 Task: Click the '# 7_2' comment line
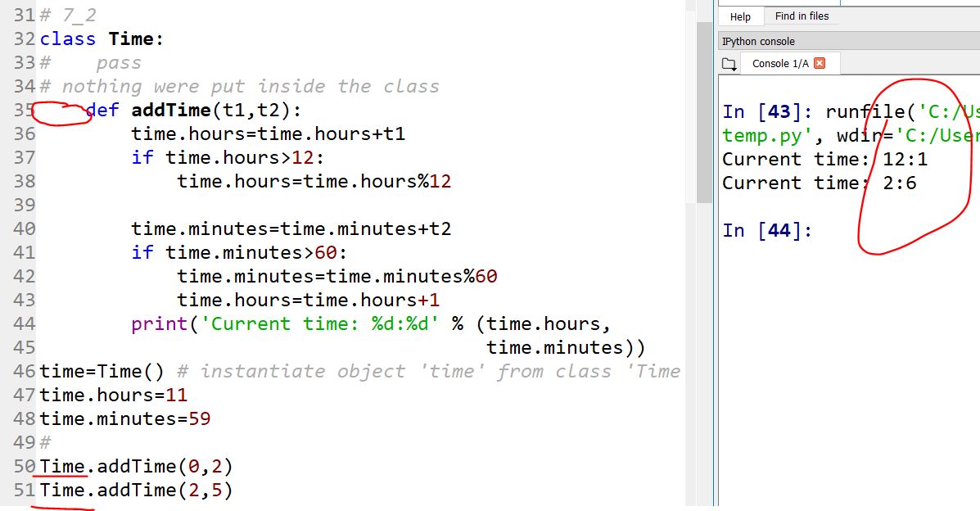[x=73, y=16]
